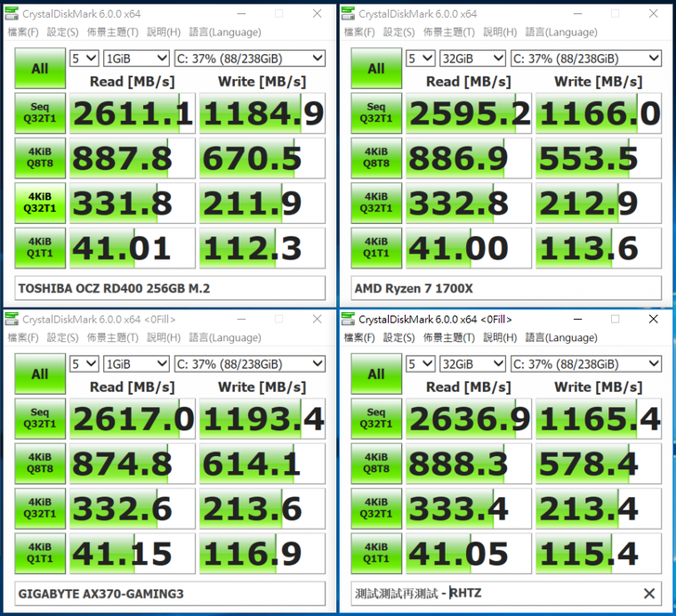Click the X clear icon in the RHTZ comment field
The image size is (676, 616).
[649, 594]
